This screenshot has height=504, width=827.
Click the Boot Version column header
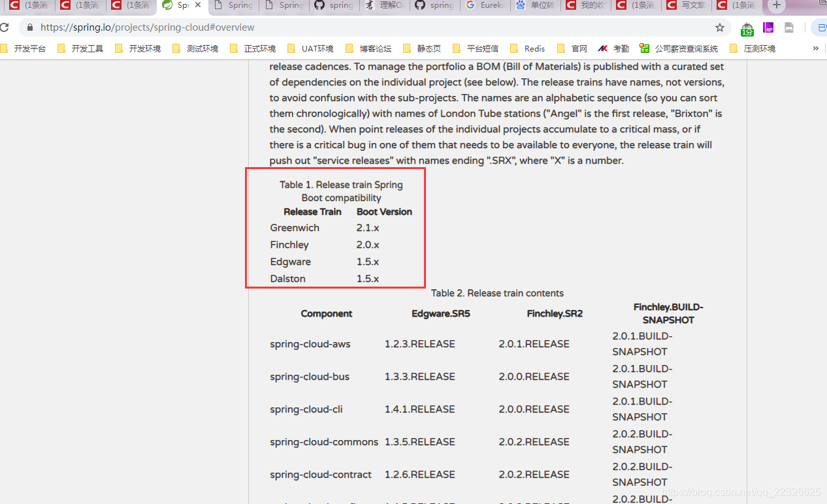(384, 212)
